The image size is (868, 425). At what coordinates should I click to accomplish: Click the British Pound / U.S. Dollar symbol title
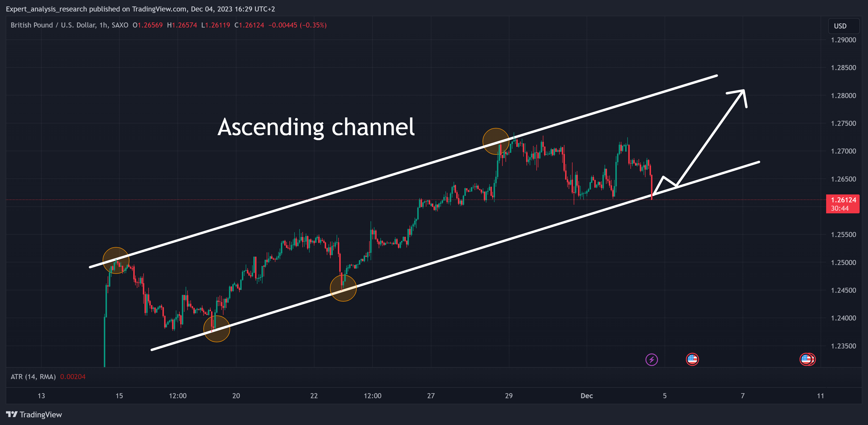point(69,25)
